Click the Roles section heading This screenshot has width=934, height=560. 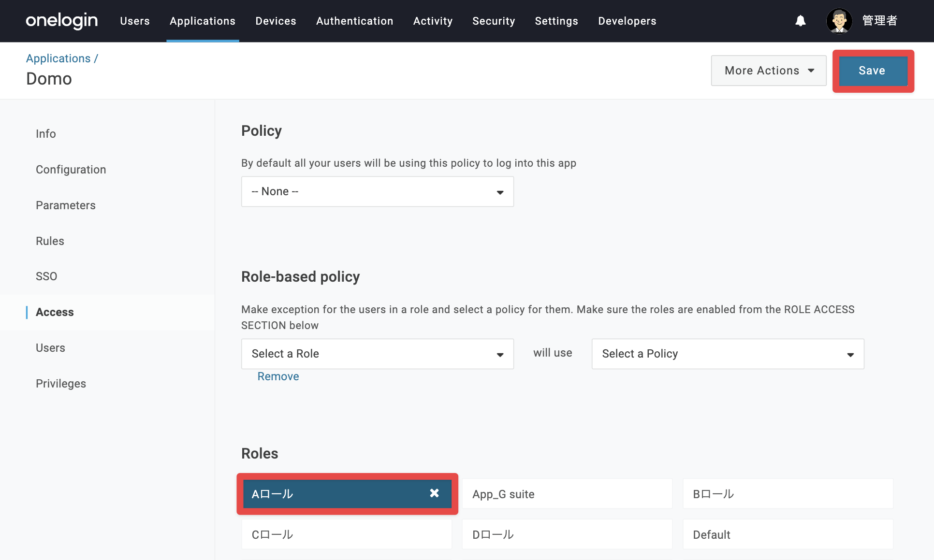point(260,454)
